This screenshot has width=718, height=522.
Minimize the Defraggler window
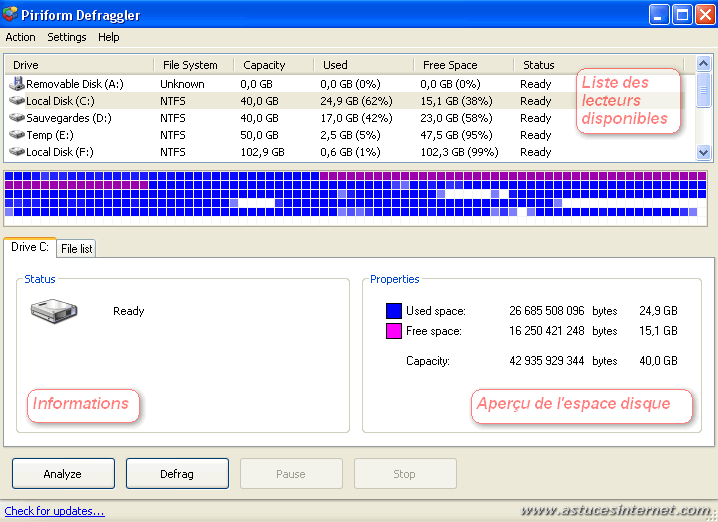658,15
